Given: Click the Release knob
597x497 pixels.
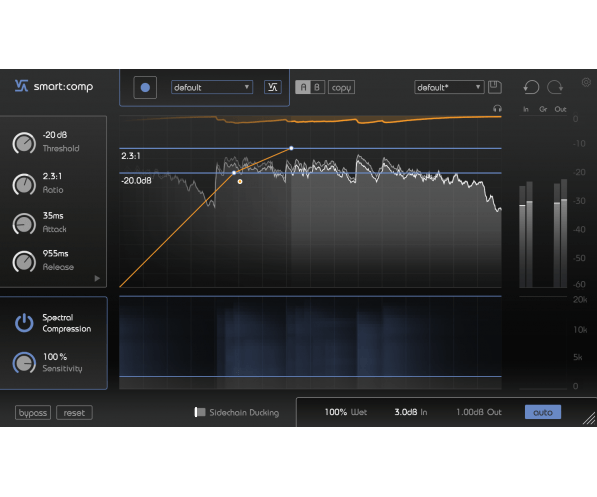Looking at the screenshot, I should point(24,261).
